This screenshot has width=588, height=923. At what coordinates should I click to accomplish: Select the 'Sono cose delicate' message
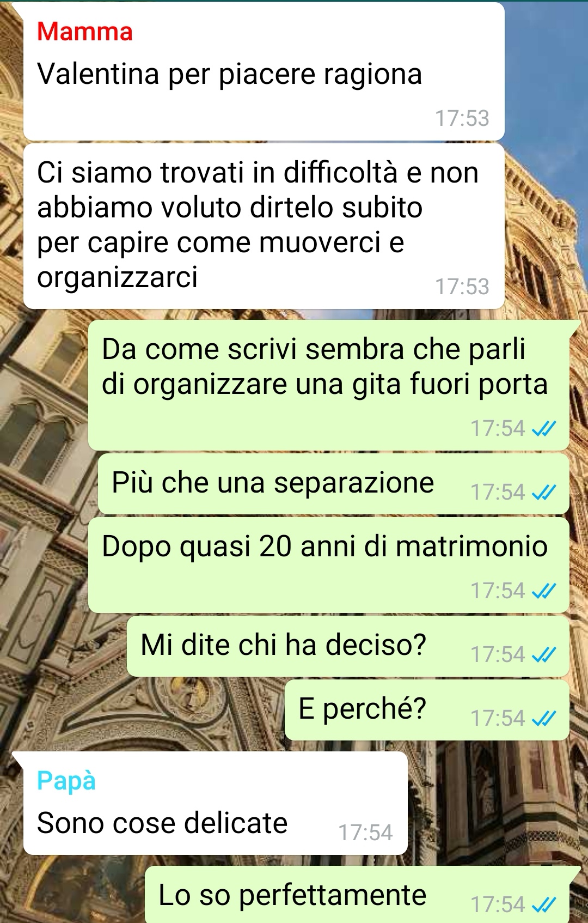point(216,803)
